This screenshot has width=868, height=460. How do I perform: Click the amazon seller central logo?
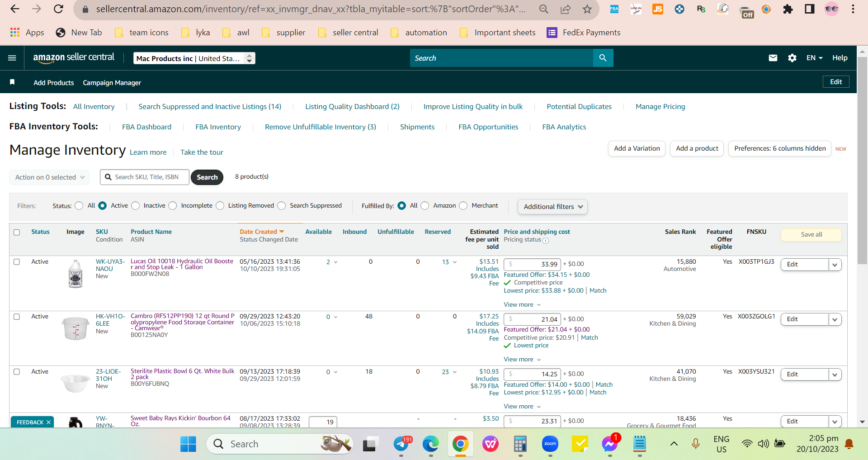point(74,58)
